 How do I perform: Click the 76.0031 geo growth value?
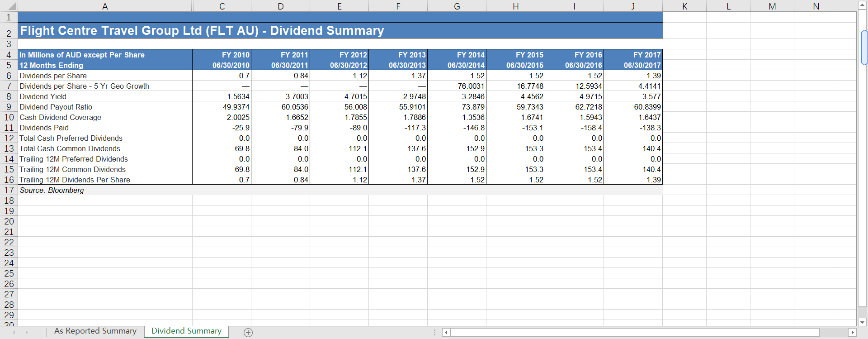tap(457, 86)
